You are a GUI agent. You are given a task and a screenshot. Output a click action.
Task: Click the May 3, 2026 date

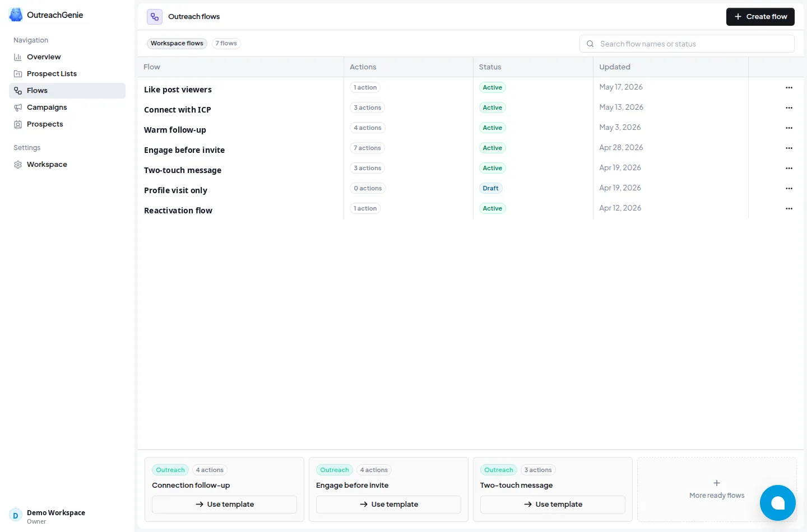(x=620, y=128)
